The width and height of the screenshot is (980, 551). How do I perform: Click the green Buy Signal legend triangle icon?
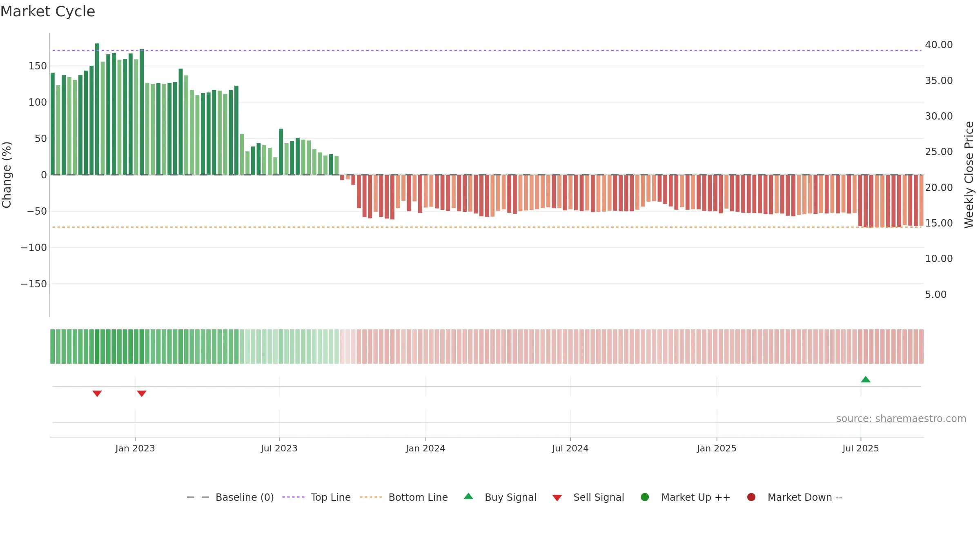coord(469,496)
